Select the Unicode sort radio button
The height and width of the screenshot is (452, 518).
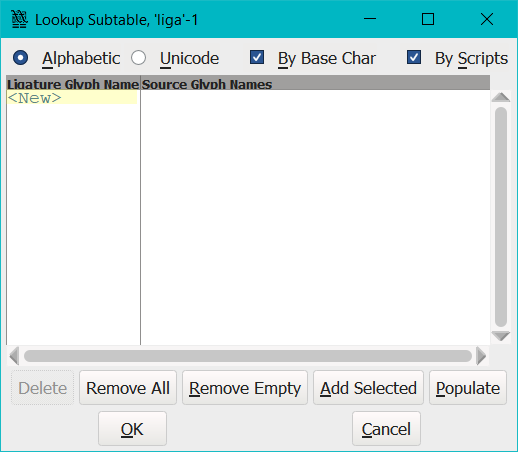[138, 58]
